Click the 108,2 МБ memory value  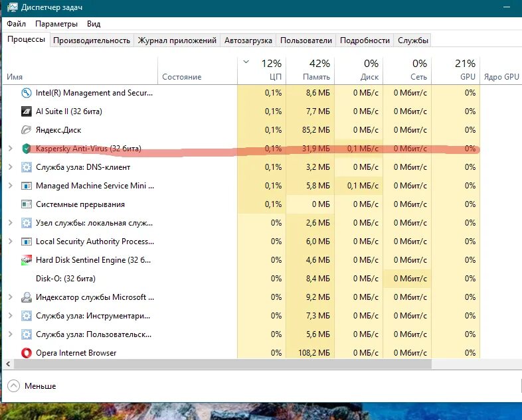point(314,353)
